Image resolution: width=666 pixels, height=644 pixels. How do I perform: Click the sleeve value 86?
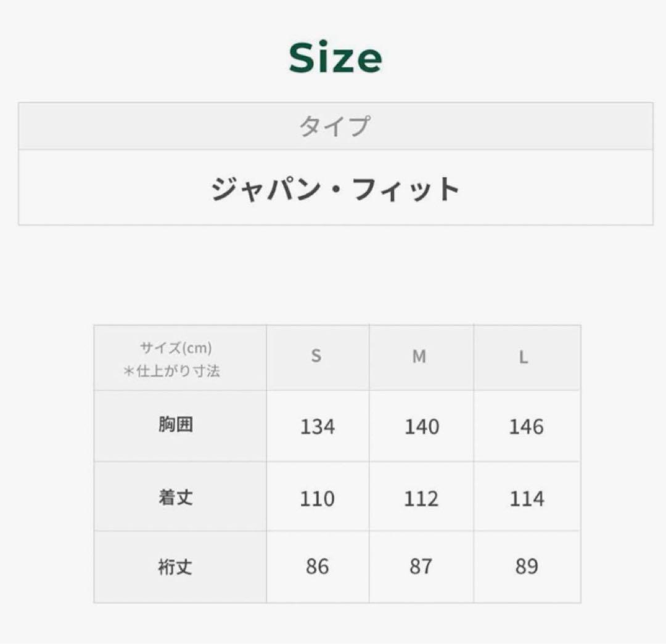click(317, 566)
